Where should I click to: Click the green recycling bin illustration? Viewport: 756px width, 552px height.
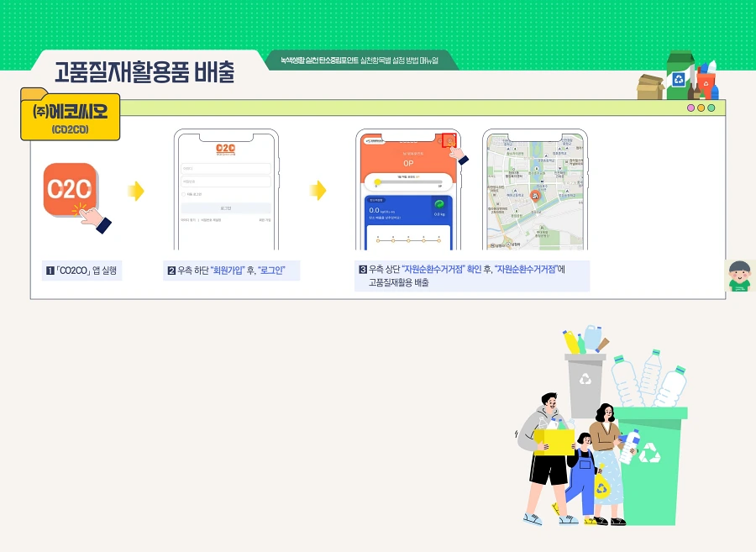[x=650, y=465]
